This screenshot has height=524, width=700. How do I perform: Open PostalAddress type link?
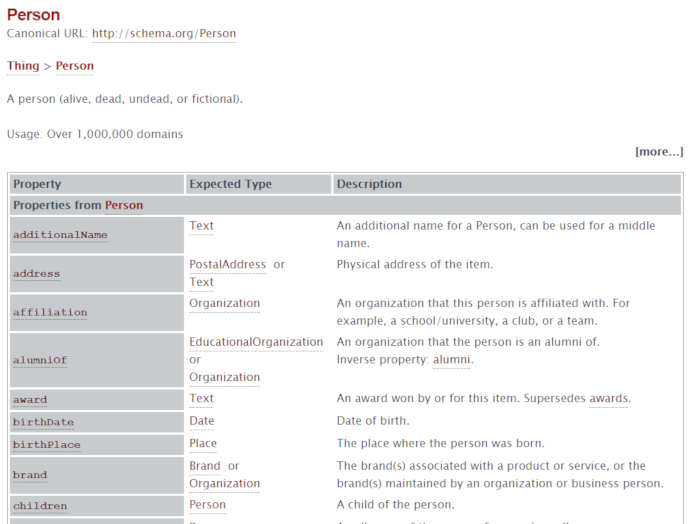tap(228, 265)
